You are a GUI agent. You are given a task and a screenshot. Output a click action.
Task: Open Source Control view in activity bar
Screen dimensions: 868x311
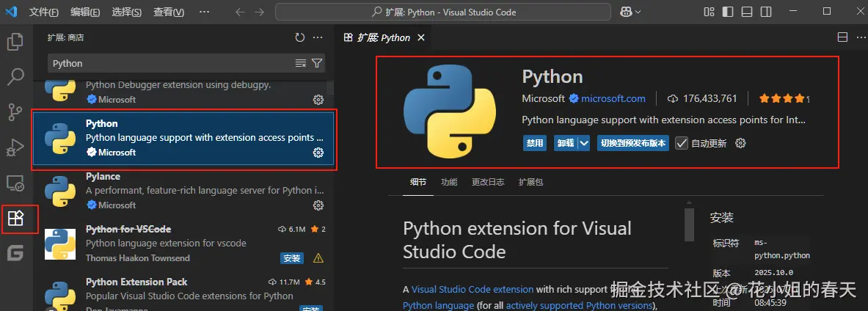pos(15,111)
